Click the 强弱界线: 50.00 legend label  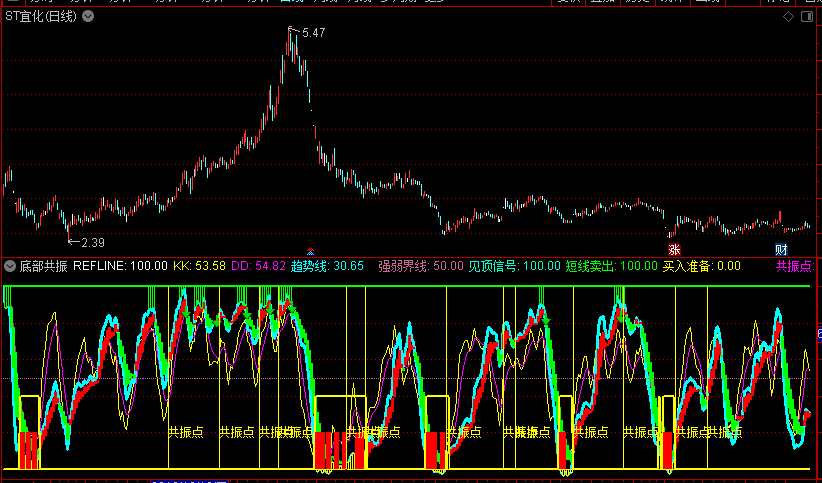[x=421, y=266]
